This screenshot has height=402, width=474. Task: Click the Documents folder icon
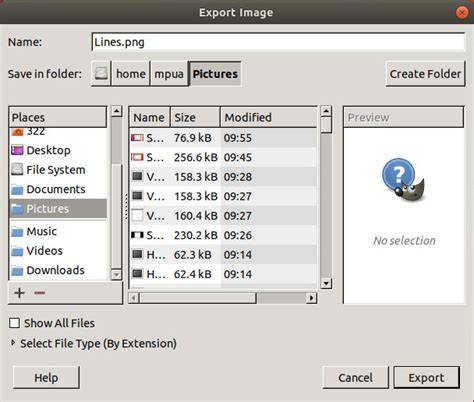pos(17,190)
